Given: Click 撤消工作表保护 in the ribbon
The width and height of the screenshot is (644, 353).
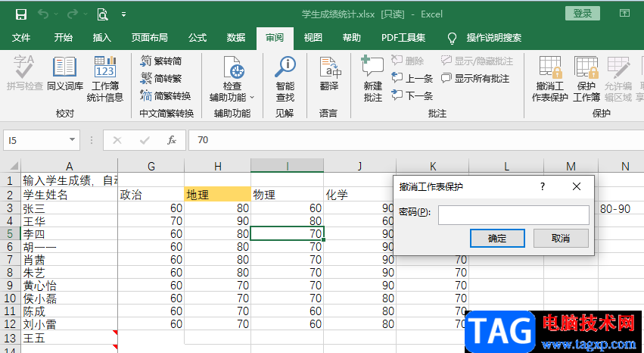Looking at the screenshot, I should click(x=550, y=79).
